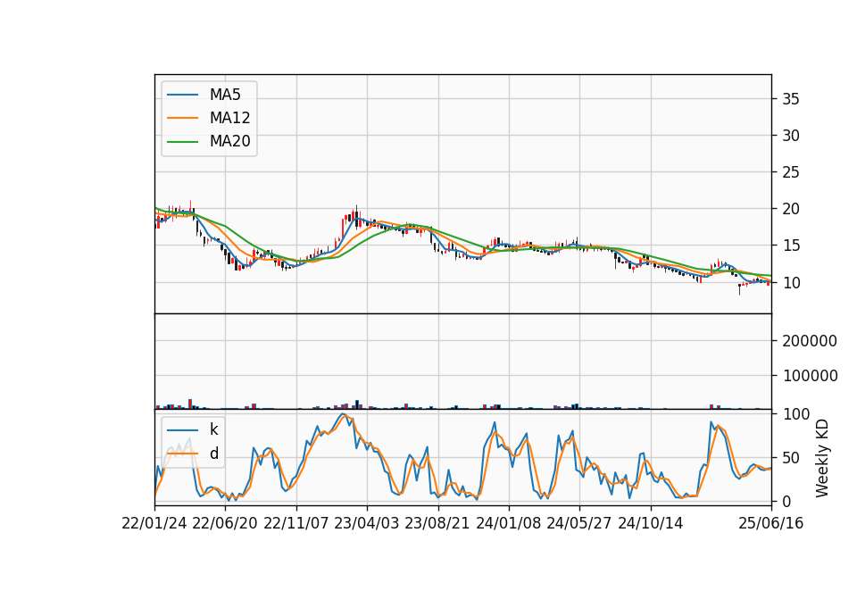Click the k legend label
857x616 pixels.
(x=213, y=429)
